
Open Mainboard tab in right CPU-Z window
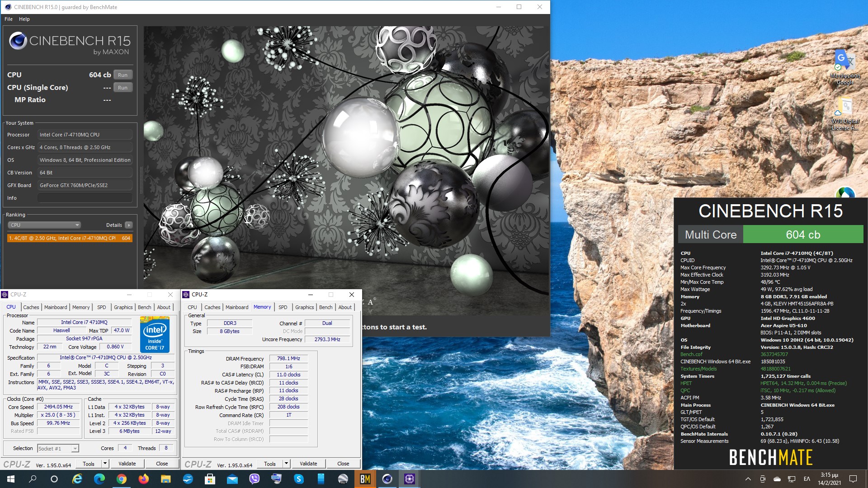pyautogui.click(x=237, y=307)
